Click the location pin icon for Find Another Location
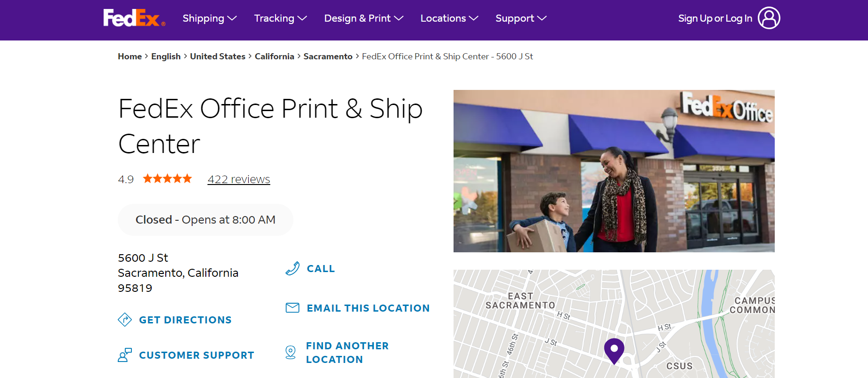Screen dimensions: 868x378 [291, 352]
